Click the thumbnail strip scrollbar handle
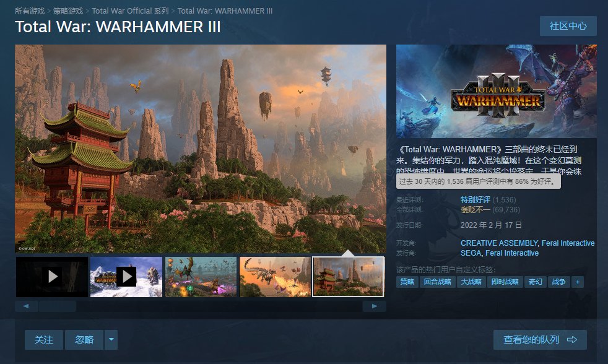Image resolution: width=608 pixels, height=364 pixels. pyautogui.click(x=58, y=306)
